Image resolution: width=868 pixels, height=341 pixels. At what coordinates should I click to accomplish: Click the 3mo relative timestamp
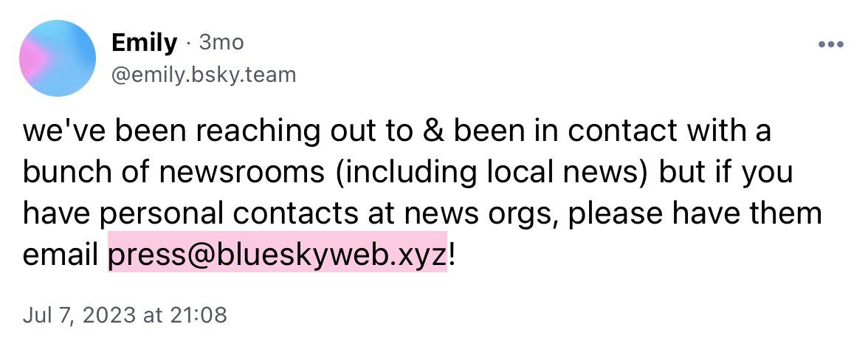coord(221,43)
